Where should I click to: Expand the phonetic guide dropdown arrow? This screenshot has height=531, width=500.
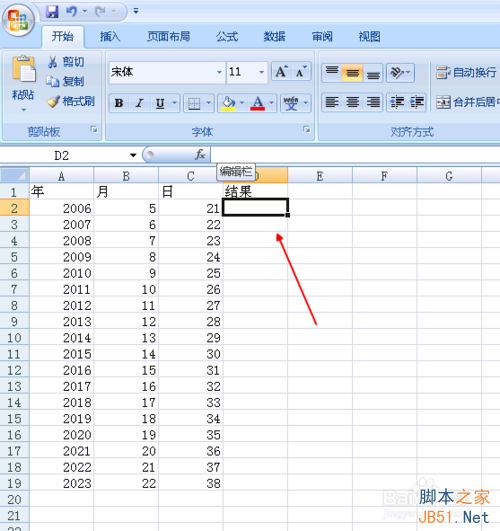pos(306,103)
